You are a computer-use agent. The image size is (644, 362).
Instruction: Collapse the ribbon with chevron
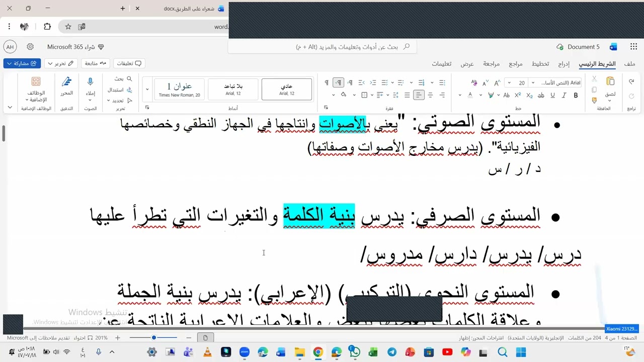(x=10, y=107)
